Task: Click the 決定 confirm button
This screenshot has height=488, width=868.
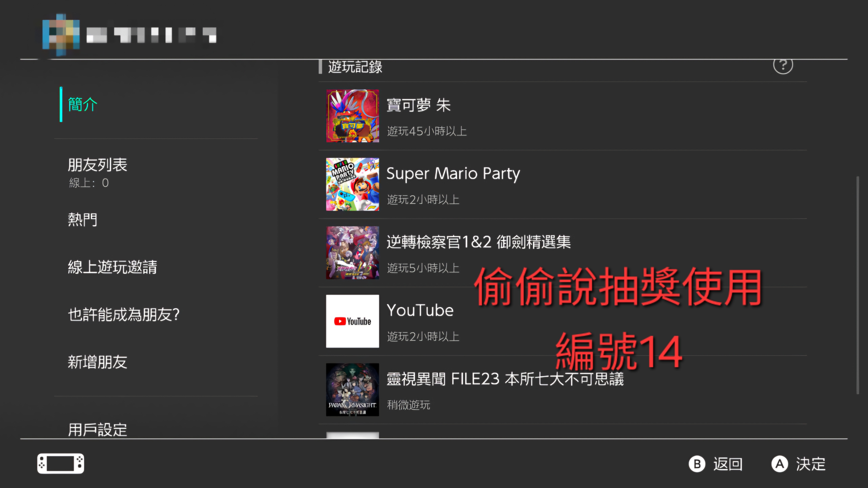Action: click(x=799, y=464)
